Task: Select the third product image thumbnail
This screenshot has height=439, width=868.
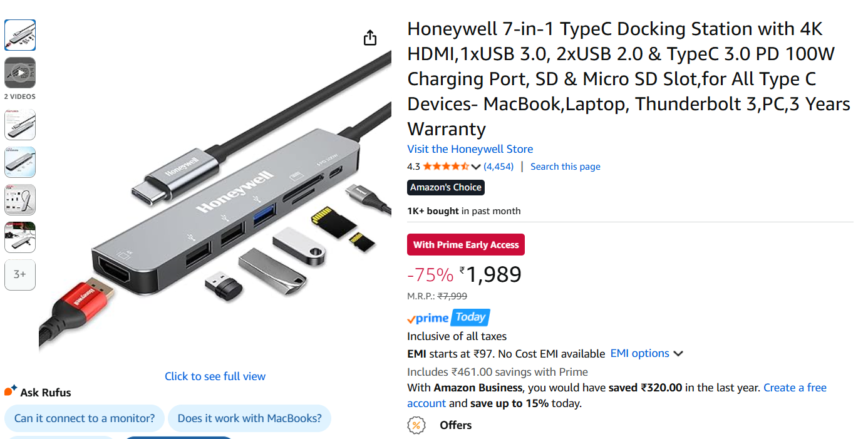Action: (x=20, y=125)
